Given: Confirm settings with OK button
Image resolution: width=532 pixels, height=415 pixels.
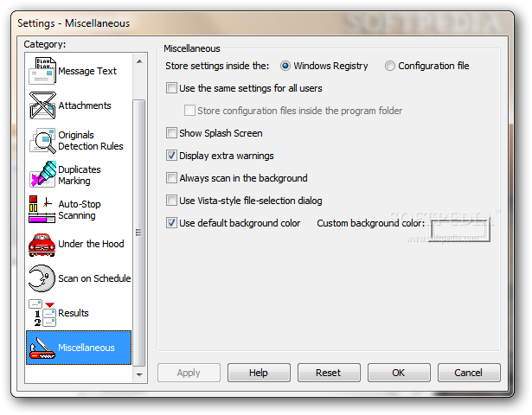Looking at the screenshot, I should pos(399,373).
